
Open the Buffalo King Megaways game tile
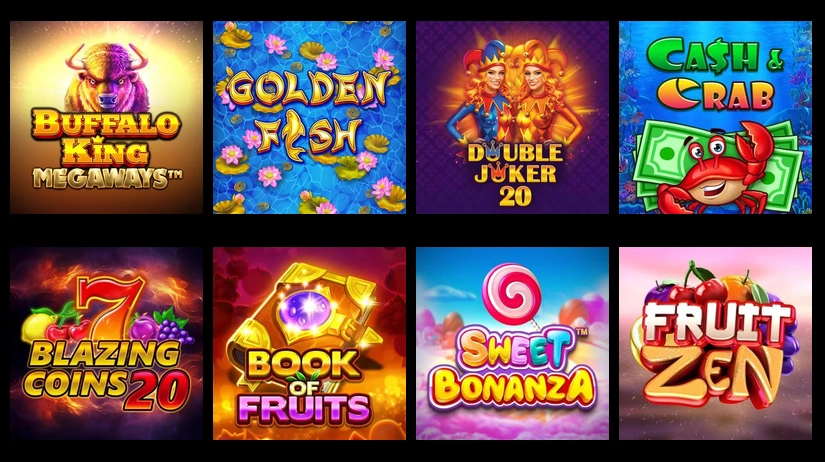[x=106, y=117]
